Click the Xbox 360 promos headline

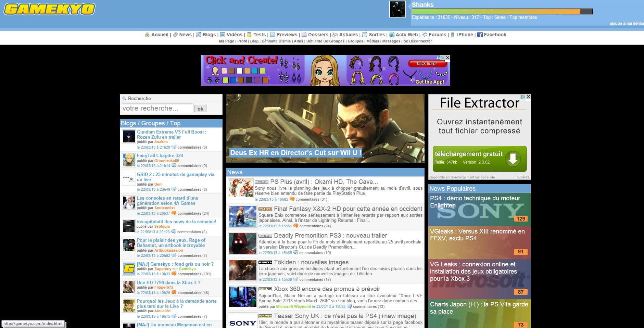click(327, 289)
